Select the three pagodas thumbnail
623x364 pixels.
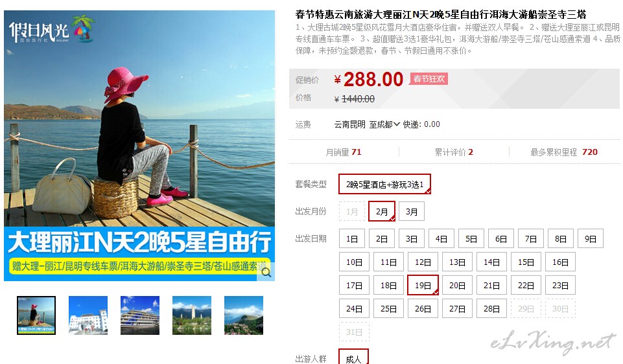pos(192,315)
